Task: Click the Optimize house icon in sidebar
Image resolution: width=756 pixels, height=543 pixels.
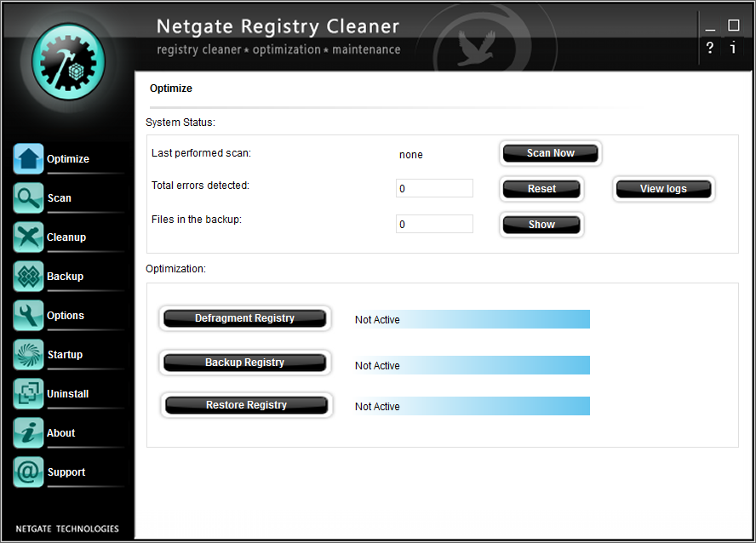Action: coord(28,158)
